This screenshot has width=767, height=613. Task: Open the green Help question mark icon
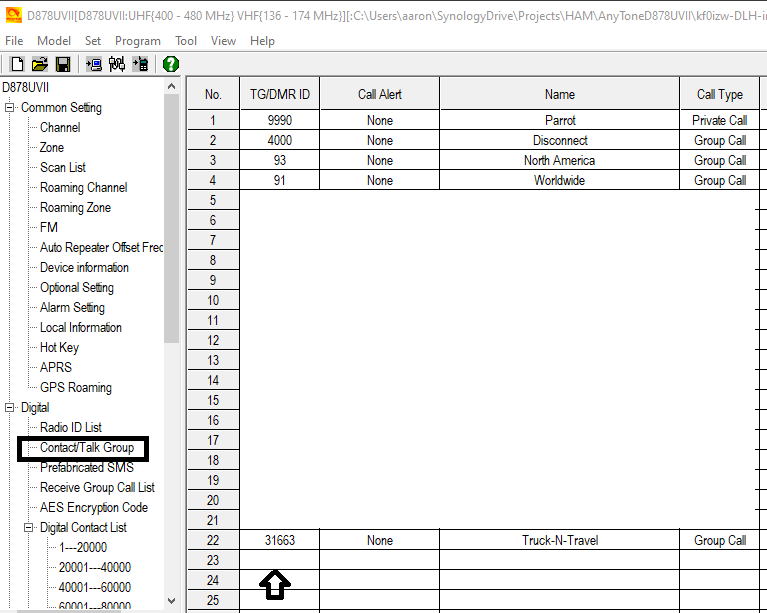click(171, 64)
